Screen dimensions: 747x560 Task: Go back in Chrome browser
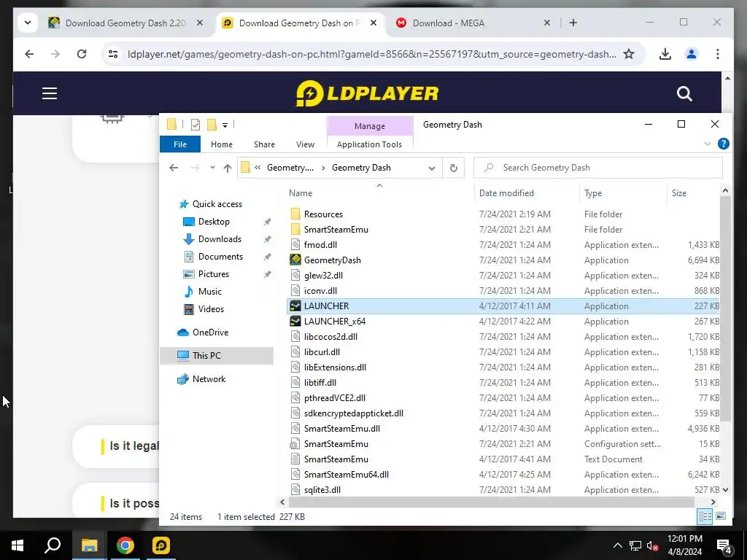pos(29,54)
